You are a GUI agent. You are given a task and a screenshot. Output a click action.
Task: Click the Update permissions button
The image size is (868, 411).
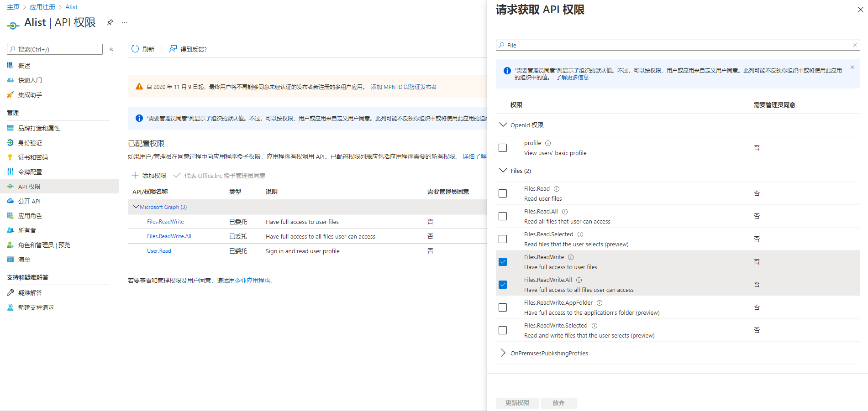pos(517,403)
